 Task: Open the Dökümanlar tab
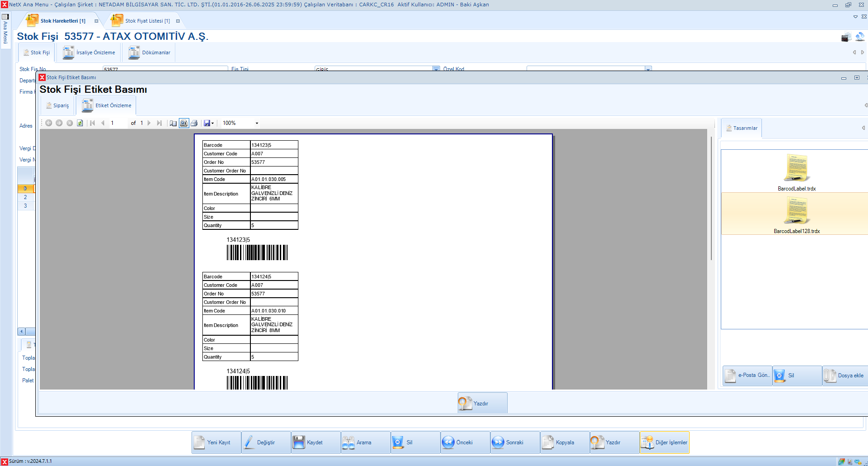[x=150, y=52]
